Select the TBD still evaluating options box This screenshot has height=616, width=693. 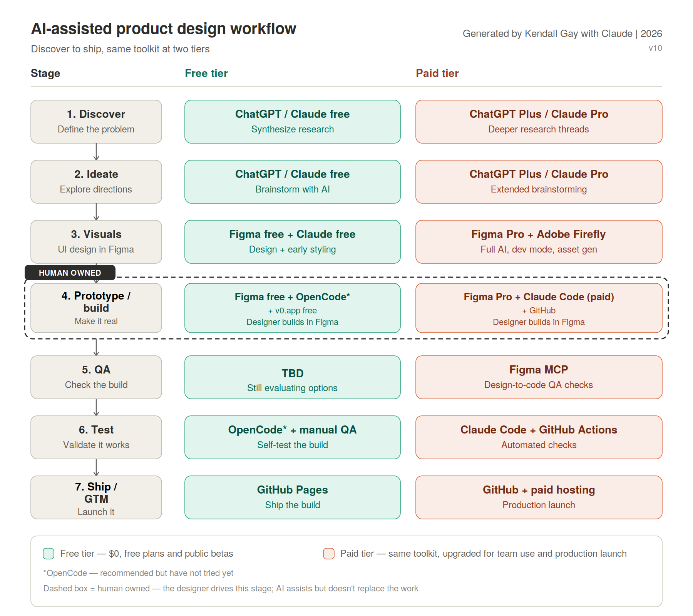(293, 377)
